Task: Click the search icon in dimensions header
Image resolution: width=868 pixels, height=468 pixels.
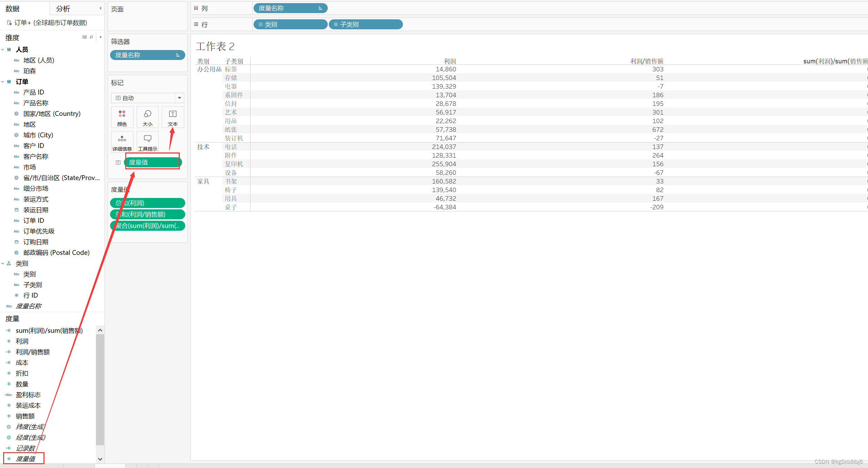Action: click(x=91, y=37)
